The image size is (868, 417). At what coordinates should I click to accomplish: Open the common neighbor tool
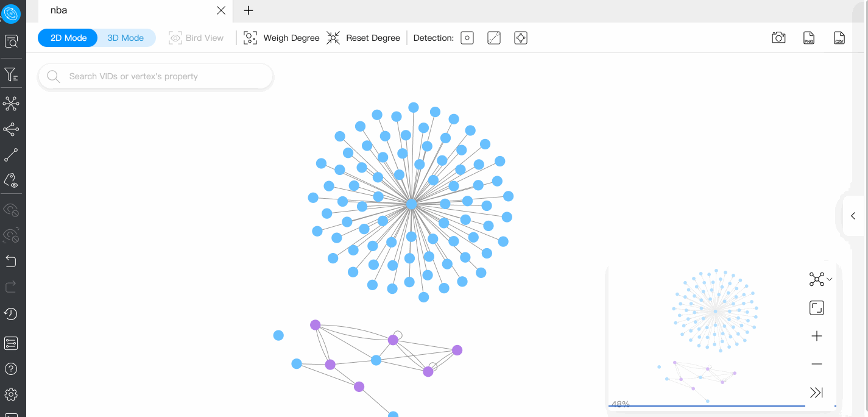[11, 129]
